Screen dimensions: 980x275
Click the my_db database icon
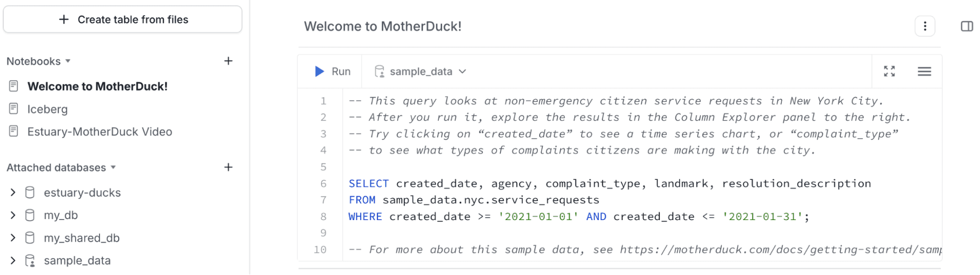click(x=30, y=215)
